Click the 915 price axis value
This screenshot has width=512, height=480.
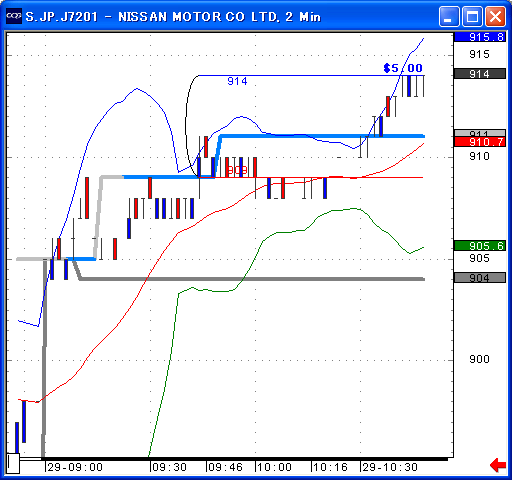pos(479,54)
